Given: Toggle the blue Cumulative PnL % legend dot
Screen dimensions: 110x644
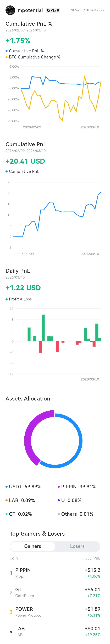Looking at the screenshot, I should pos(7,51).
